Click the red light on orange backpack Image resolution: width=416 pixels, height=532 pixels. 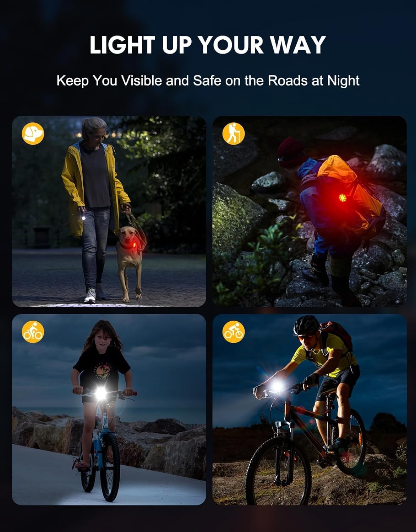(x=343, y=197)
